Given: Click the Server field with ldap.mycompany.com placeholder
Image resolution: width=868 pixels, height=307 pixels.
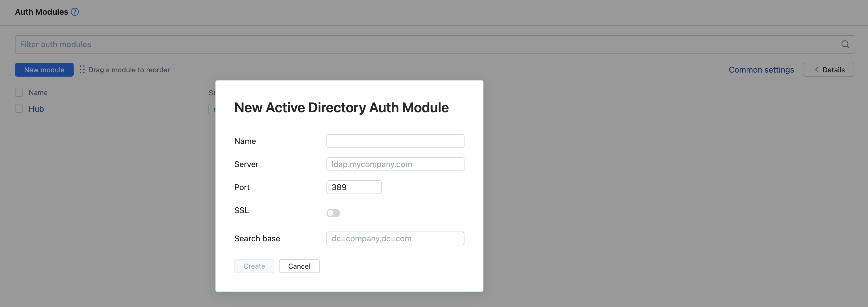Looking at the screenshot, I should click(395, 164).
